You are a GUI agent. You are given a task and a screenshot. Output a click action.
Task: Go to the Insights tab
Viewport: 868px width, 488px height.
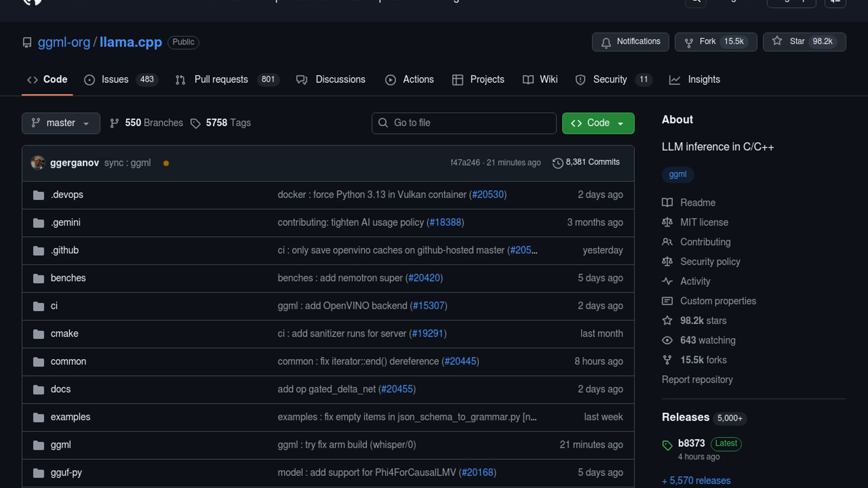(703, 80)
